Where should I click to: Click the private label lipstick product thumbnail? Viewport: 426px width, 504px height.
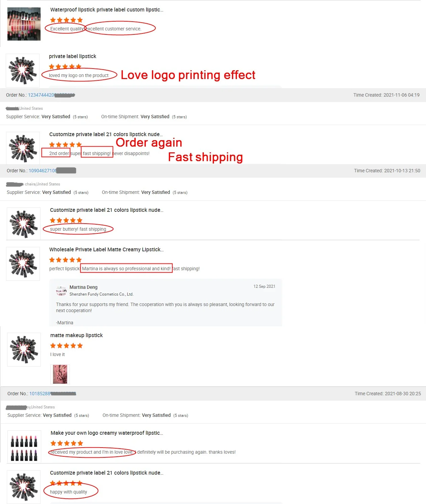point(23,70)
